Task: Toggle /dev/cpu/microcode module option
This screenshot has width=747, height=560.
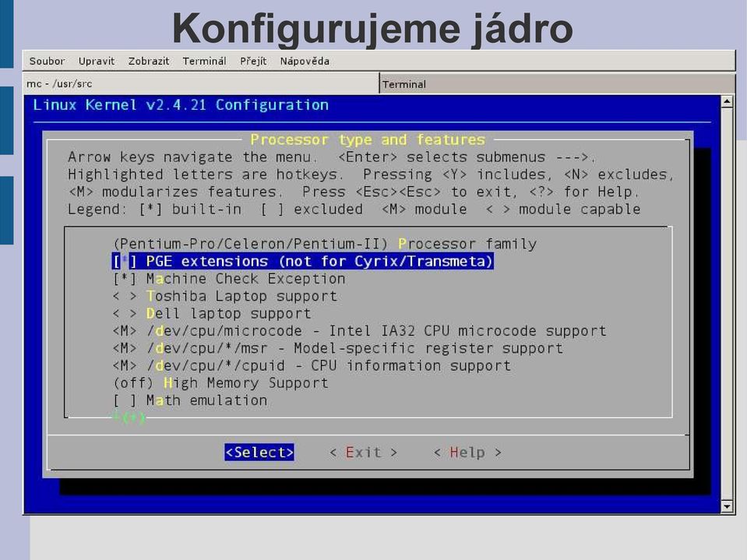Action: point(360,331)
